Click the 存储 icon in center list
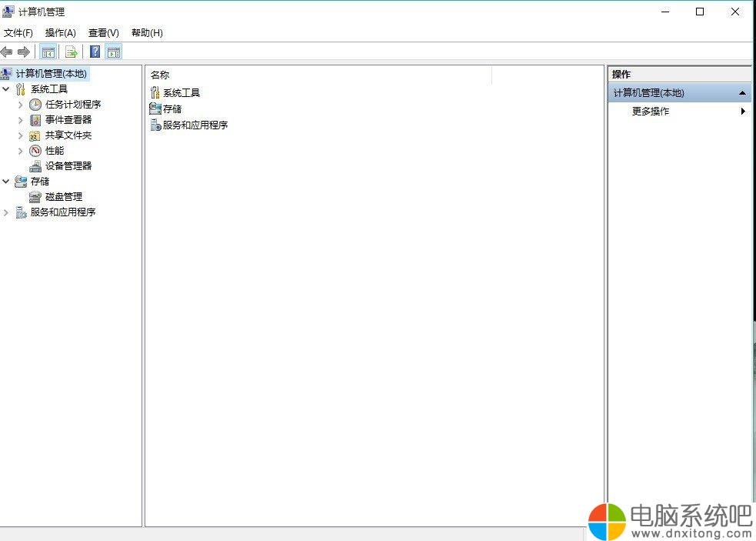This screenshot has width=756, height=541. [155, 109]
